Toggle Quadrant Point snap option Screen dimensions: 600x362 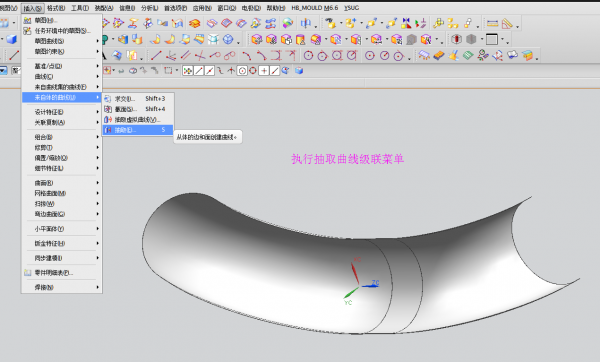tap(253, 71)
